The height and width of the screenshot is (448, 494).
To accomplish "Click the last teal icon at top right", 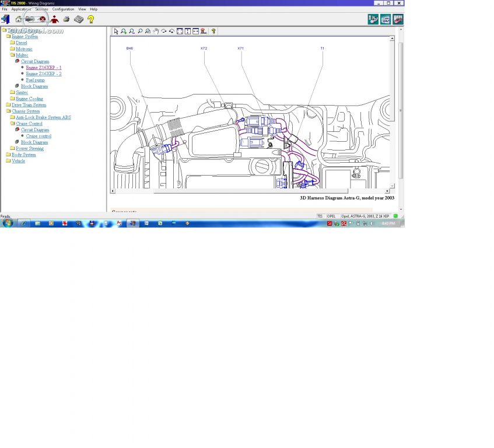I will coord(398,19).
